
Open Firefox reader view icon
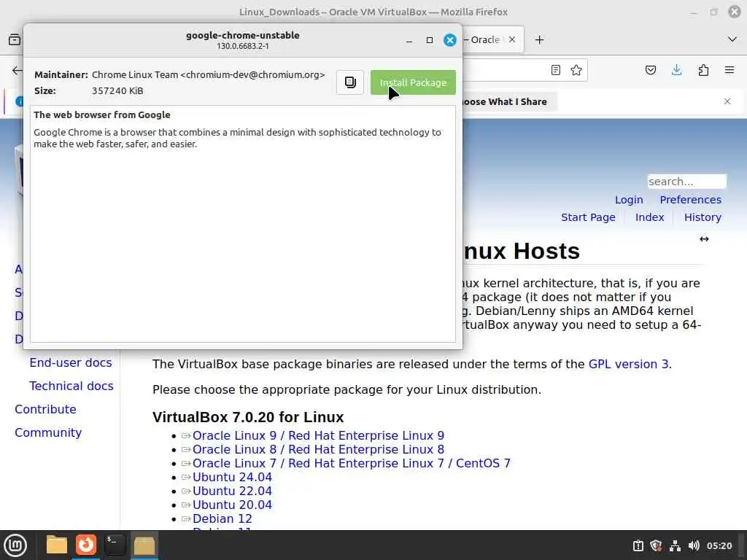555,70
